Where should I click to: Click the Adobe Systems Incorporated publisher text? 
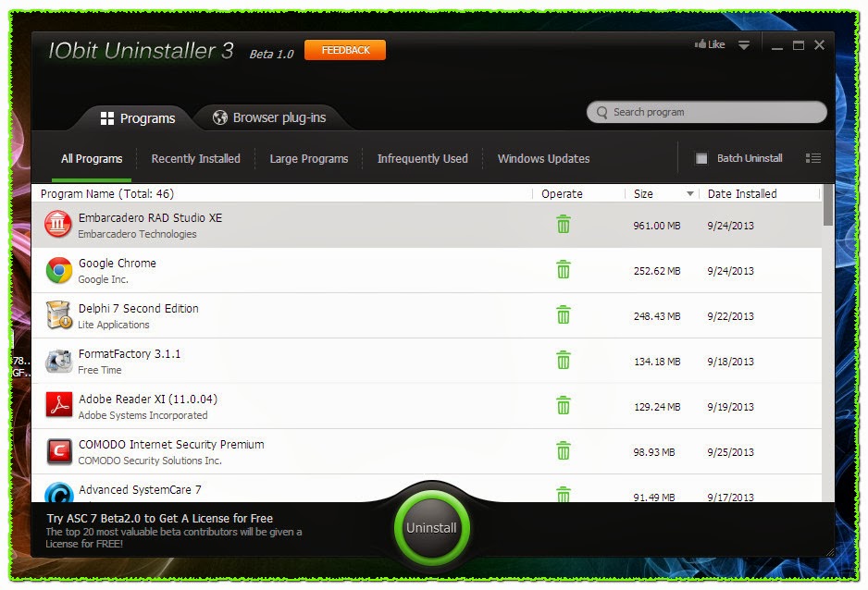pyautogui.click(x=143, y=415)
